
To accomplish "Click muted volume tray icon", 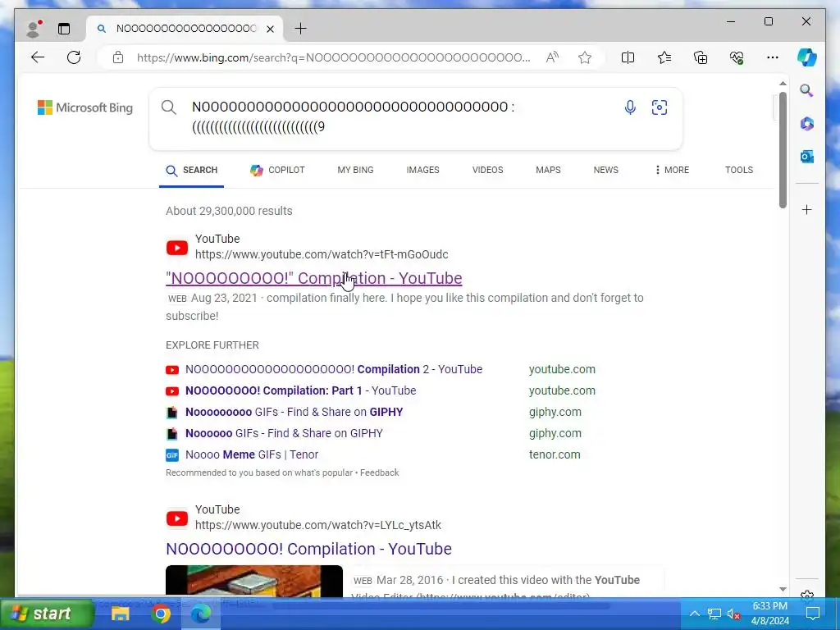I will point(733,614).
